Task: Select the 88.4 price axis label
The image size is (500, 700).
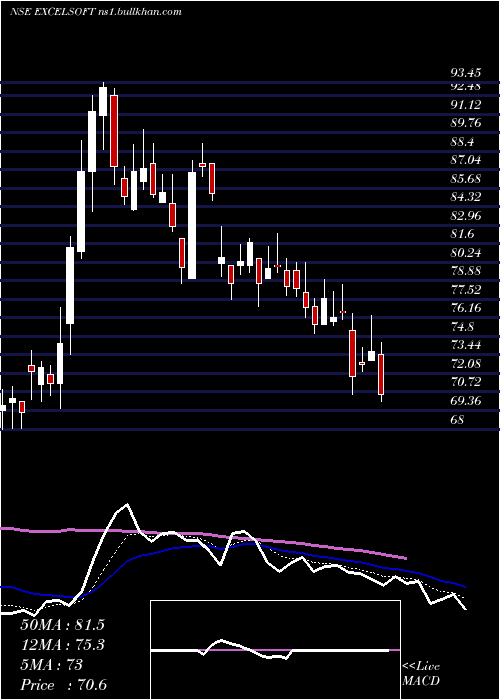Action: click(462, 142)
